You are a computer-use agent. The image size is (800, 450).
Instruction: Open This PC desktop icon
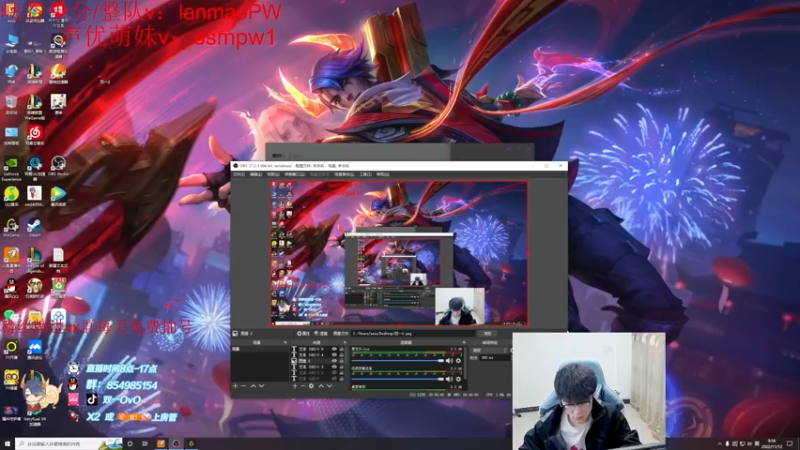(11, 43)
